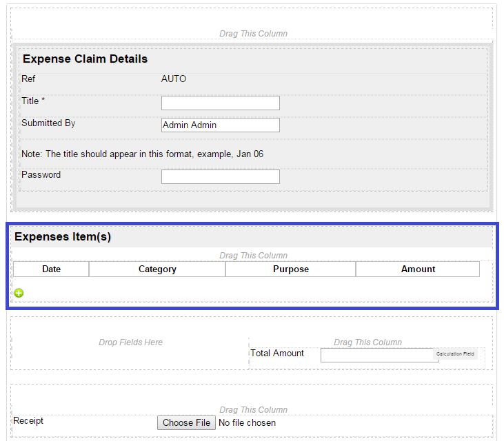Focus the Password input box

click(x=220, y=177)
